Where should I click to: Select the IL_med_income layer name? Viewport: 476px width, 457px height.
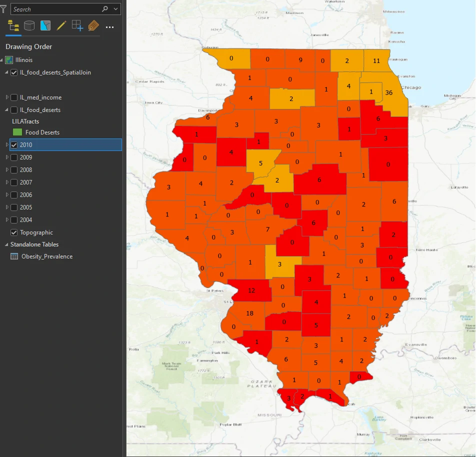tap(40, 97)
